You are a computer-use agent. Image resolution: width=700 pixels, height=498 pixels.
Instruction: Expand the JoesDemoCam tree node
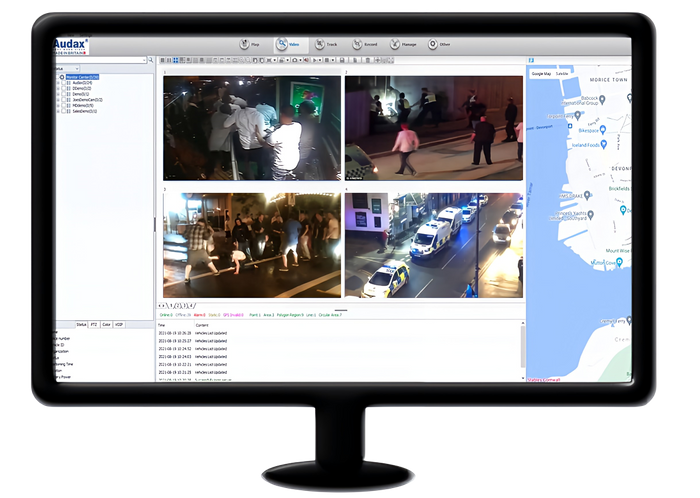pyautogui.click(x=58, y=100)
